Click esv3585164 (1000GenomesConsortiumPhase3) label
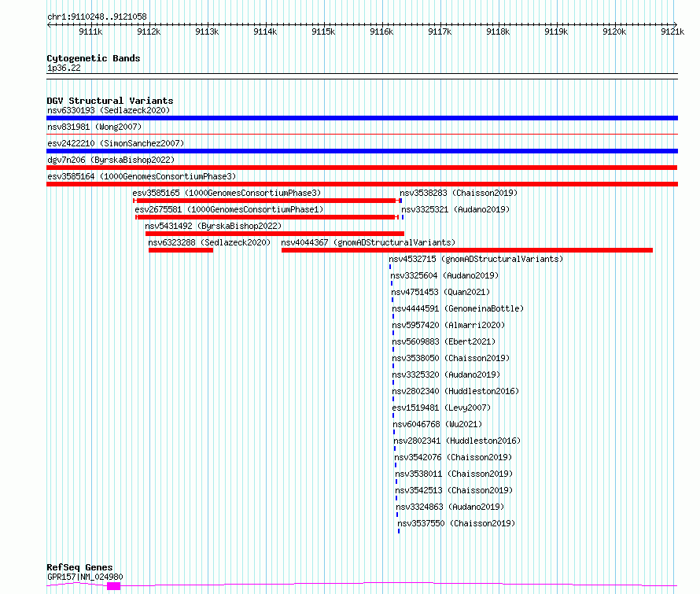700x594 pixels. pyautogui.click(x=142, y=176)
